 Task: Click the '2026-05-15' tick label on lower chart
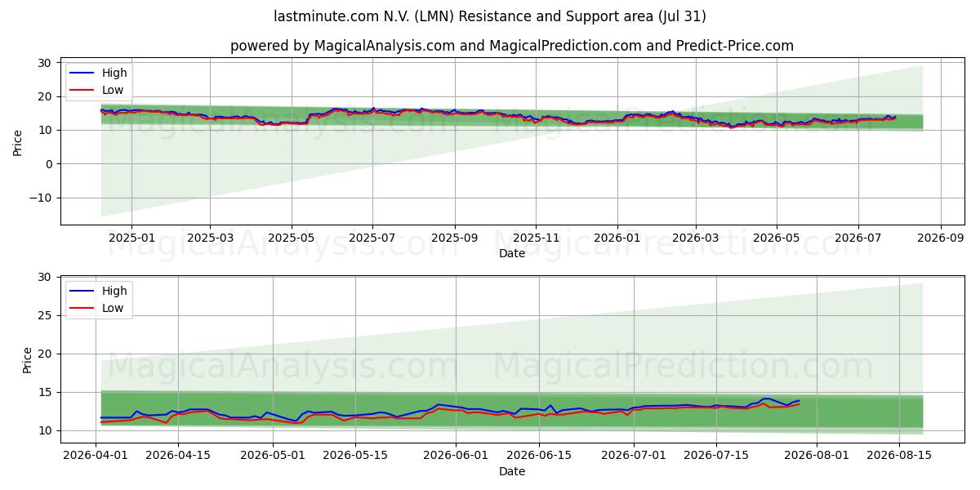(354, 456)
